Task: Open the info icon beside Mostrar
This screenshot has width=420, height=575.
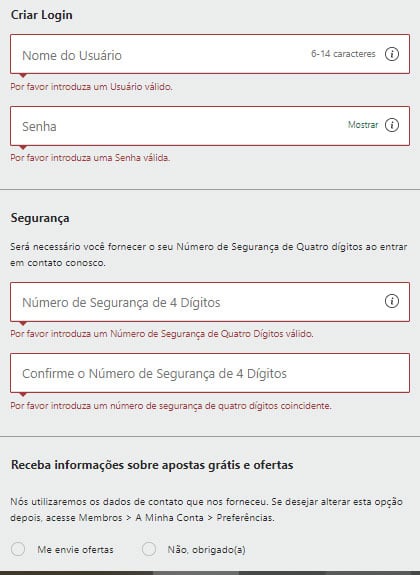Action: (x=392, y=125)
